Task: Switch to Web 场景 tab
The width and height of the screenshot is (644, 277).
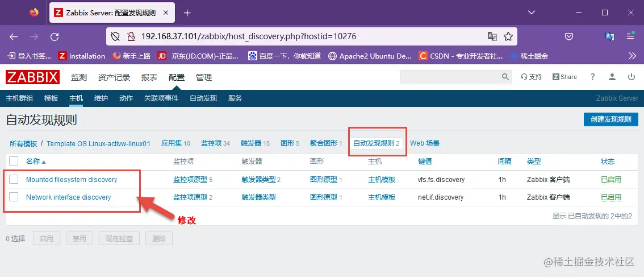Action: 425,143
